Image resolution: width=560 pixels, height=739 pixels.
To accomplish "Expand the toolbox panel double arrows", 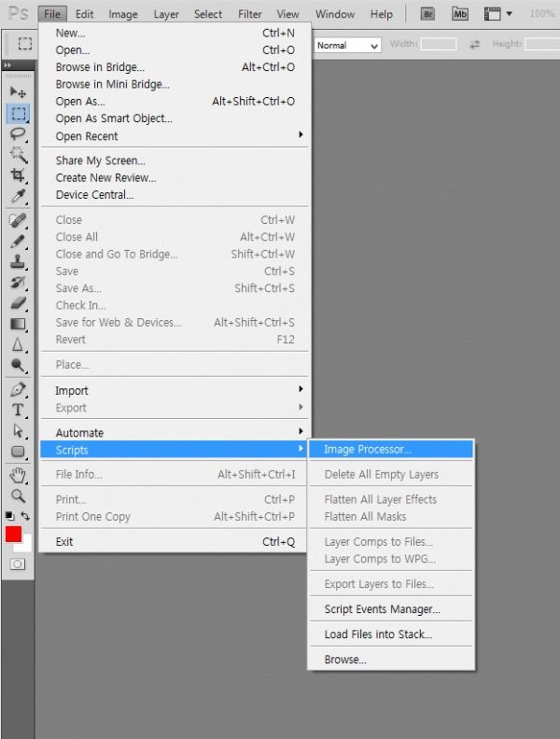I will (x=7, y=65).
